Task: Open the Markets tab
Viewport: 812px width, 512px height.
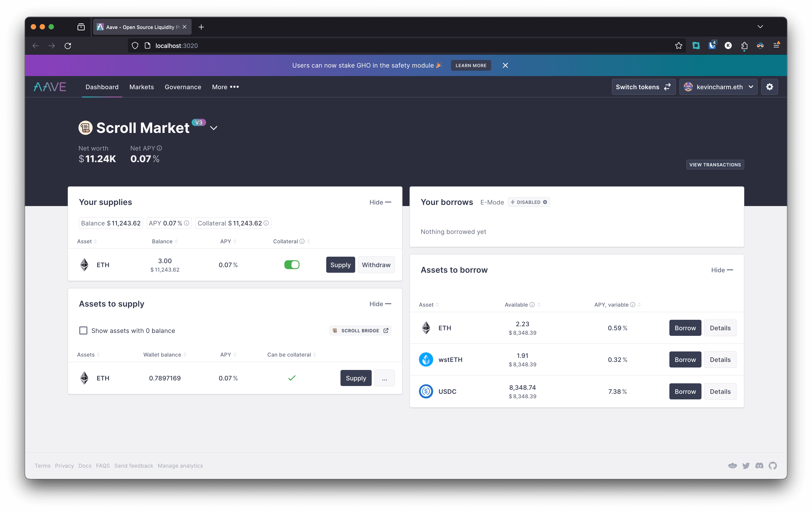Action: click(142, 87)
